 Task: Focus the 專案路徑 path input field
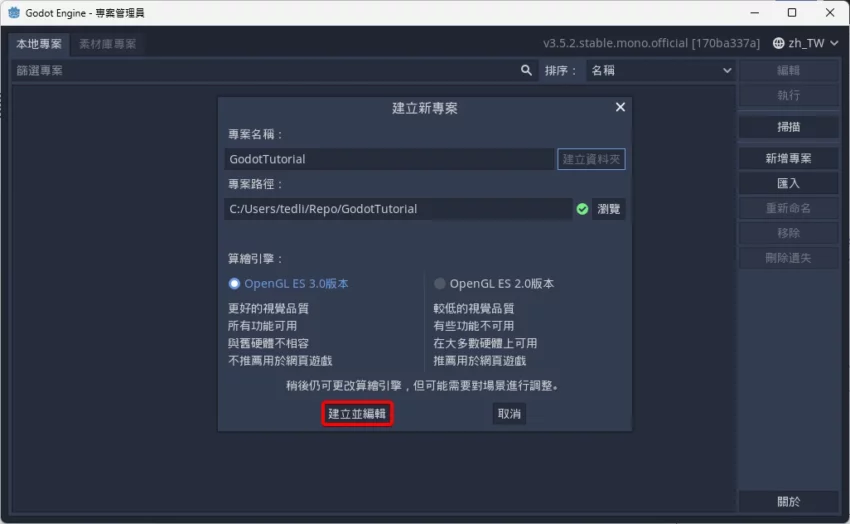point(398,209)
